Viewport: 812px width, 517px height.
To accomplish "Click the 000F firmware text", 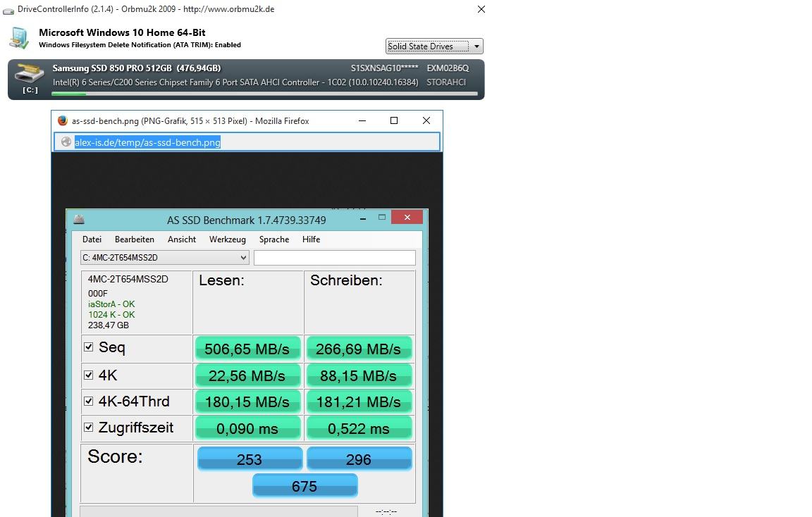I will click(x=98, y=294).
